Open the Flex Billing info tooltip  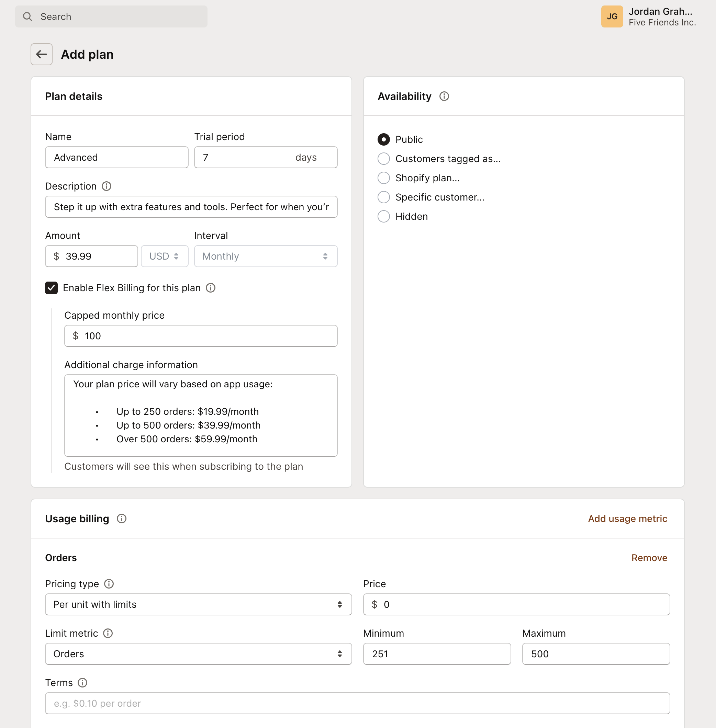(211, 288)
